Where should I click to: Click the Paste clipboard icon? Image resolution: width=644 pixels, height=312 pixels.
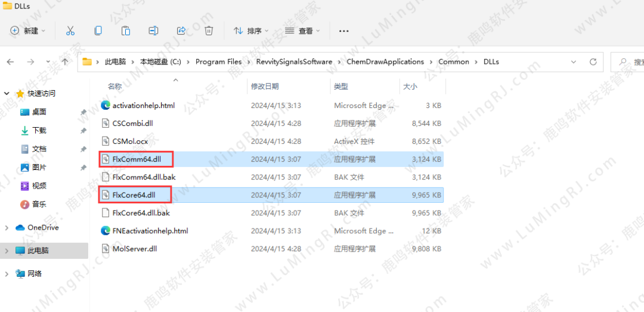[x=126, y=31]
